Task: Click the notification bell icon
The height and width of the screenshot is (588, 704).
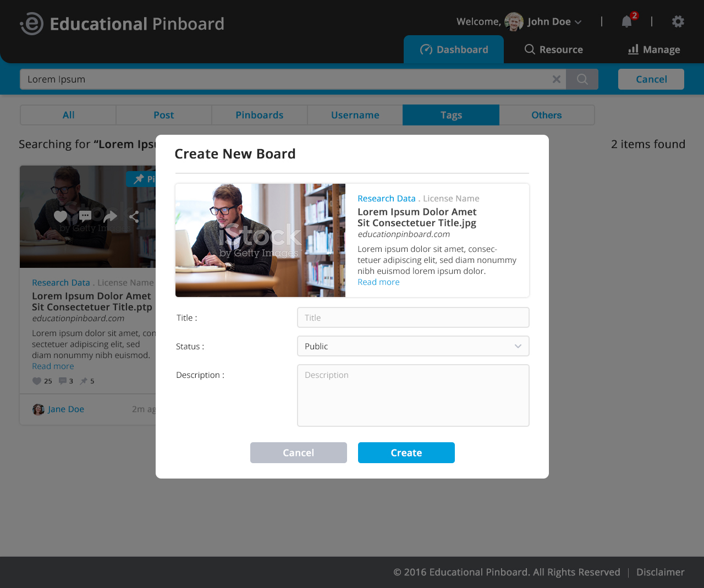Action: coord(626,21)
